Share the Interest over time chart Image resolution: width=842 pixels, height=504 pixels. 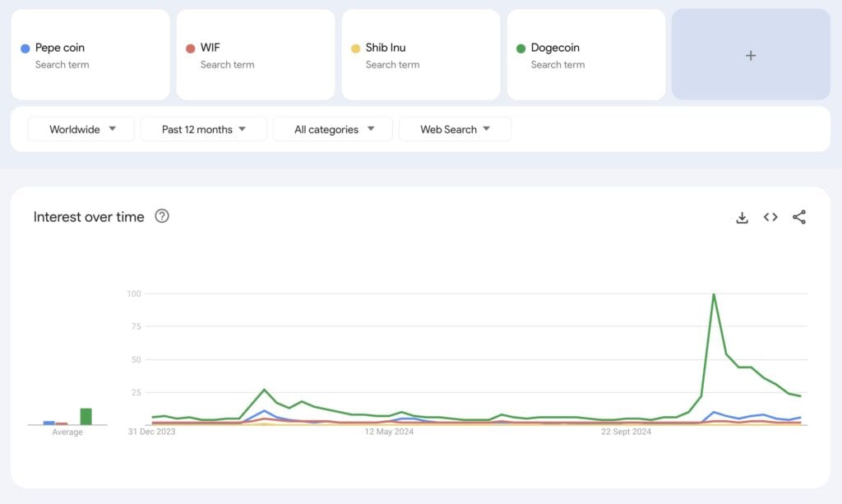tap(799, 217)
